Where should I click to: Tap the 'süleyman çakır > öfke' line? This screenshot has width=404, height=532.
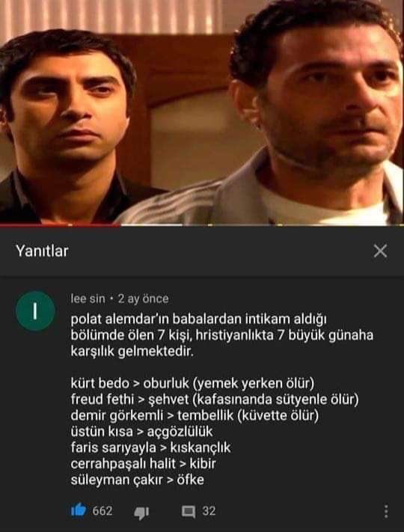[138, 480]
